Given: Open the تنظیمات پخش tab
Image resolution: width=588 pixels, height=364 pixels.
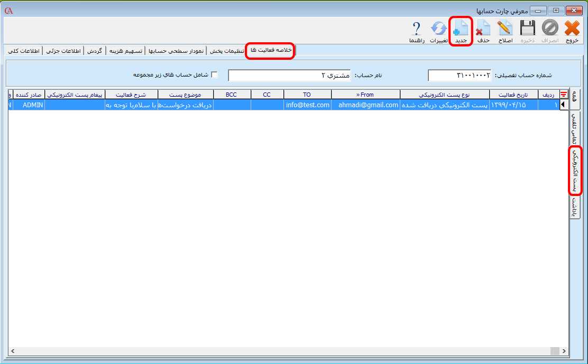Looking at the screenshot, I should click(x=227, y=51).
